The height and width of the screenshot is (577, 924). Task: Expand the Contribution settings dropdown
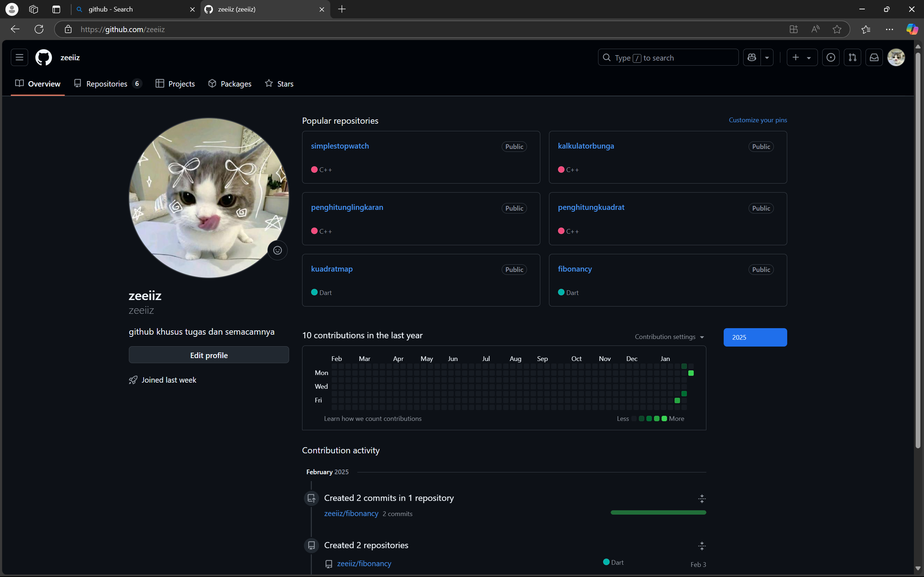coord(669,337)
